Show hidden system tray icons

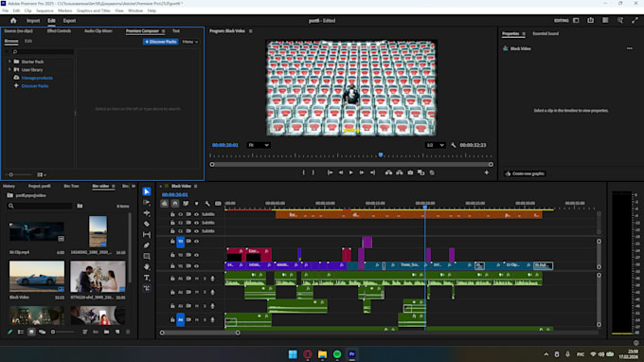click(x=546, y=354)
